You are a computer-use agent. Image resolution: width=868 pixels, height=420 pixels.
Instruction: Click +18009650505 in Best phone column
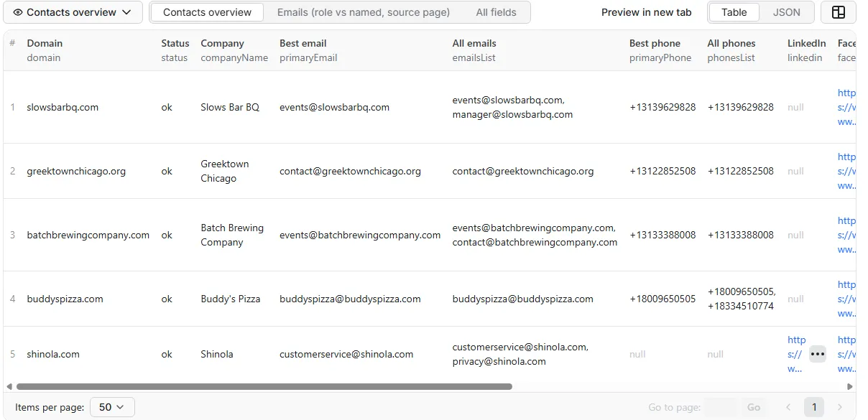[x=662, y=299]
